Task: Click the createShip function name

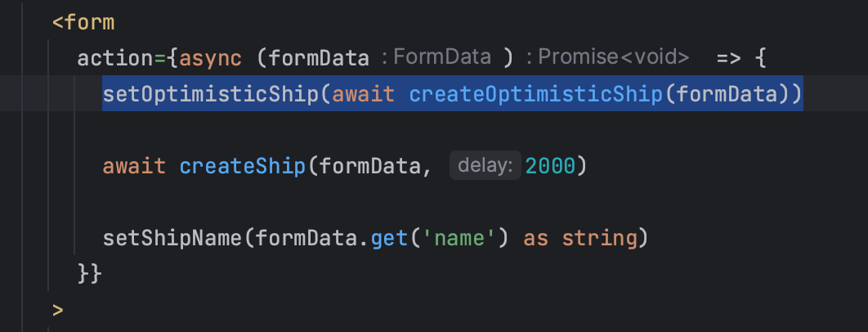Action: pos(243,166)
